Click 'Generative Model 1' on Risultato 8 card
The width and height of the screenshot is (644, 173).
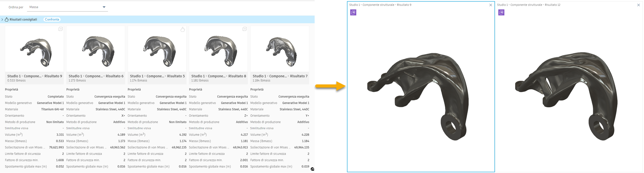(x=234, y=103)
